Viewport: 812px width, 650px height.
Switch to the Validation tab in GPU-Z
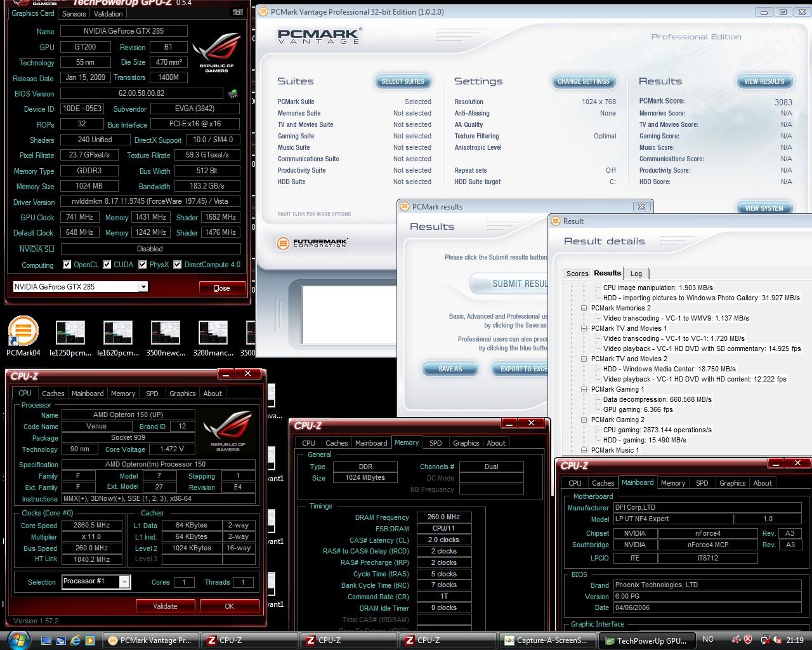coord(108,13)
